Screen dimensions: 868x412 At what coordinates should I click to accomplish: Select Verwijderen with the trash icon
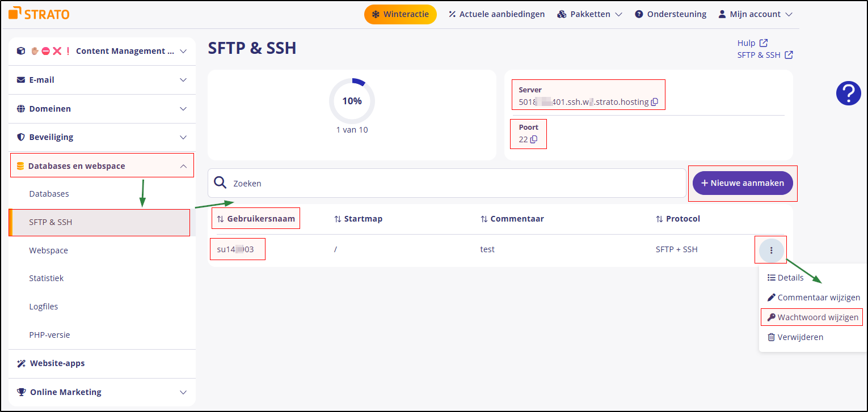[800, 337]
